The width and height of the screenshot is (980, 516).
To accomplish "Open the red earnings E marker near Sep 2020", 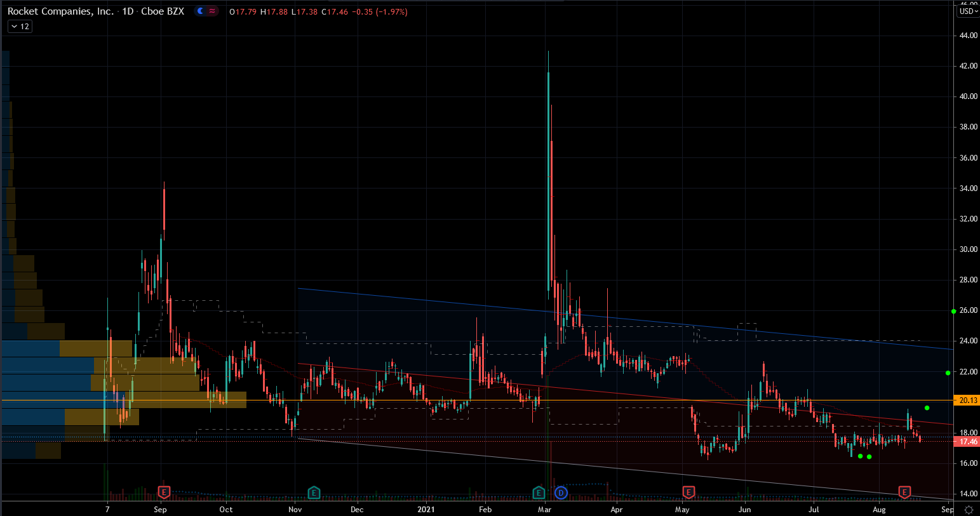I will [x=164, y=492].
